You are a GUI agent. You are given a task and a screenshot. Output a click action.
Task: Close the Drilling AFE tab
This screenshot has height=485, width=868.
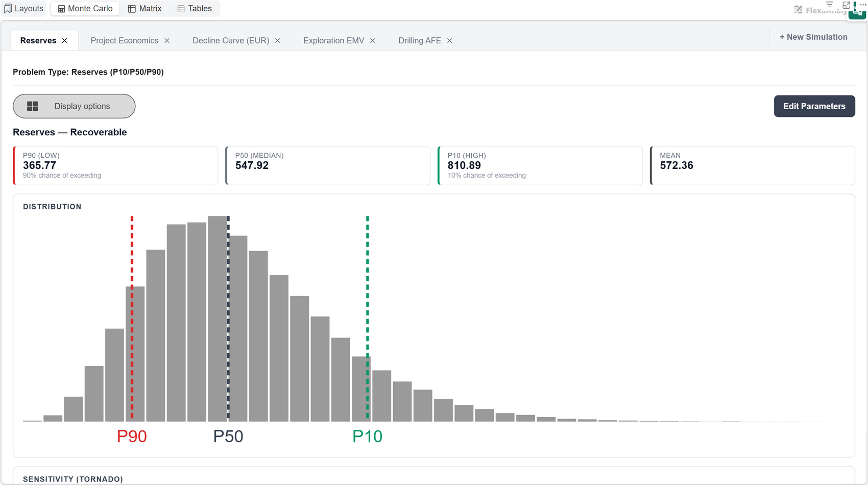pos(450,41)
